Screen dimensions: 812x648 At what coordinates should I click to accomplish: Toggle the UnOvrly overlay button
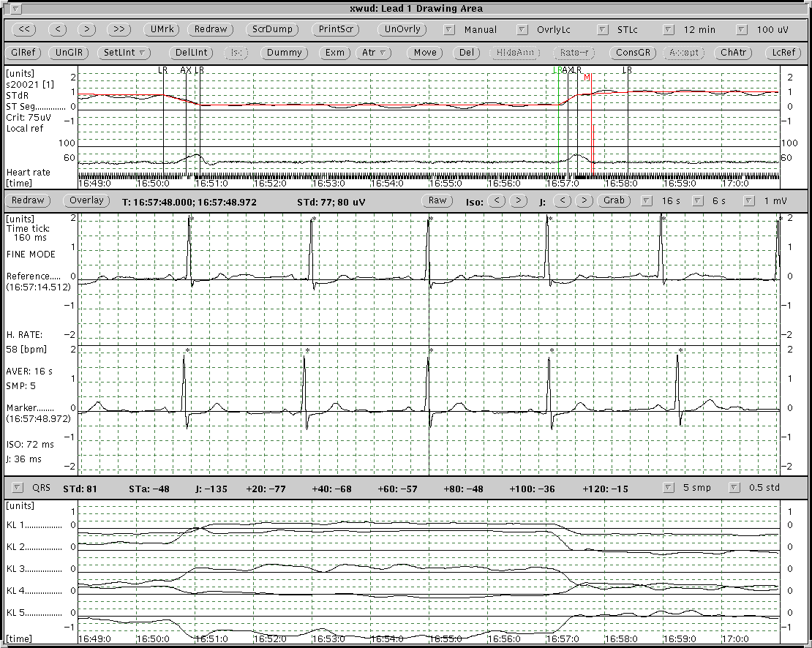[x=402, y=30]
